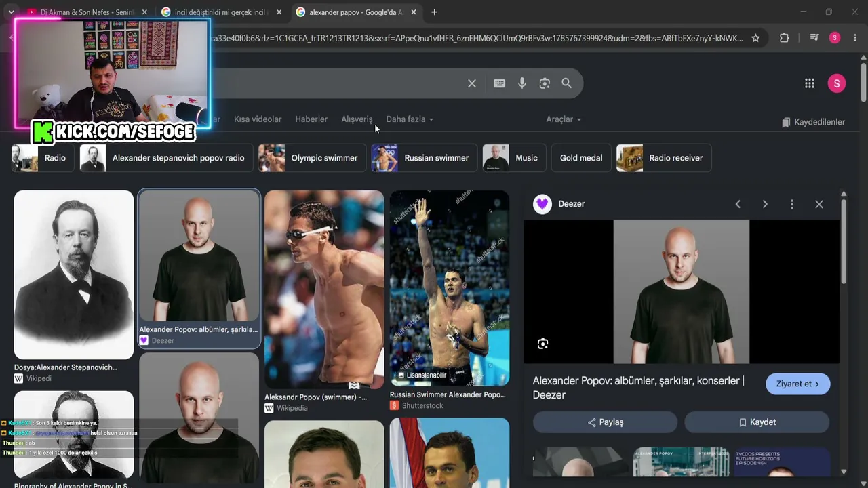Open a new browser tab
Viewport: 868px width, 488px height.
click(x=434, y=12)
